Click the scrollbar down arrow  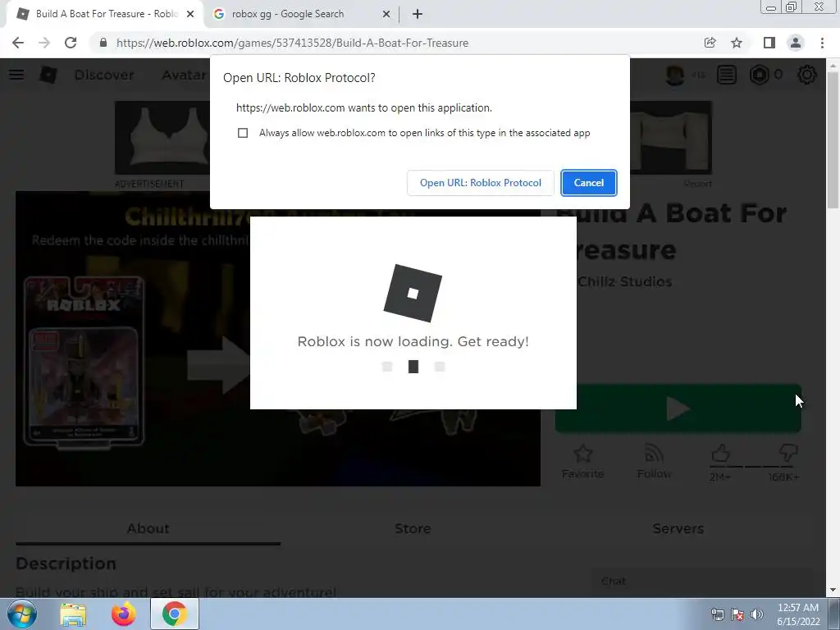click(x=833, y=591)
